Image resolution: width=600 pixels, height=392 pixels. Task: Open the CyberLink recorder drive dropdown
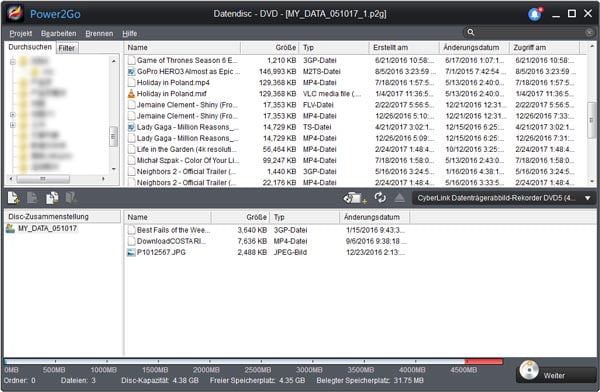tap(503, 198)
